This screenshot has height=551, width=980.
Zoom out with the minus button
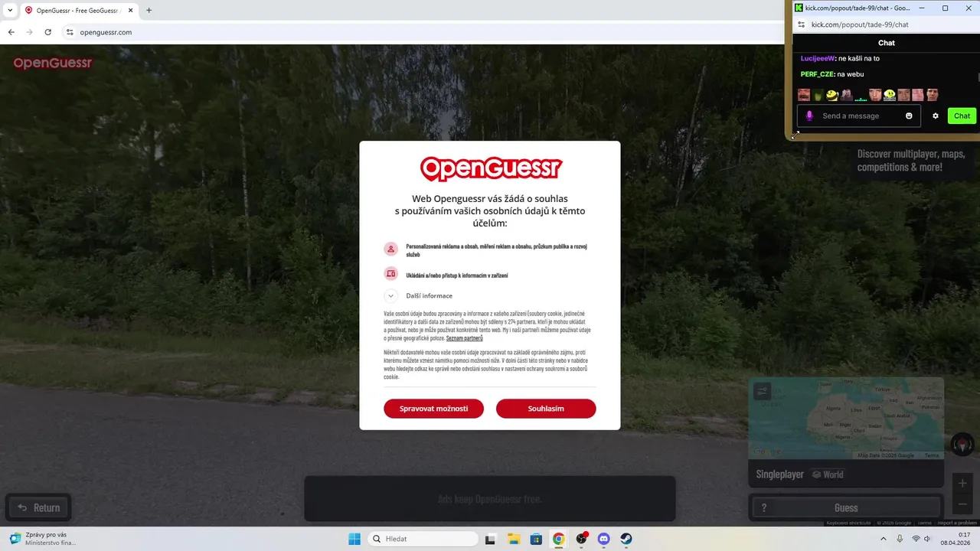click(x=963, y=504)
